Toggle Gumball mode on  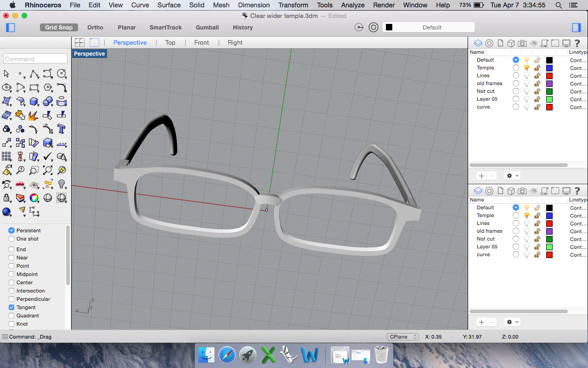[207, 28]
